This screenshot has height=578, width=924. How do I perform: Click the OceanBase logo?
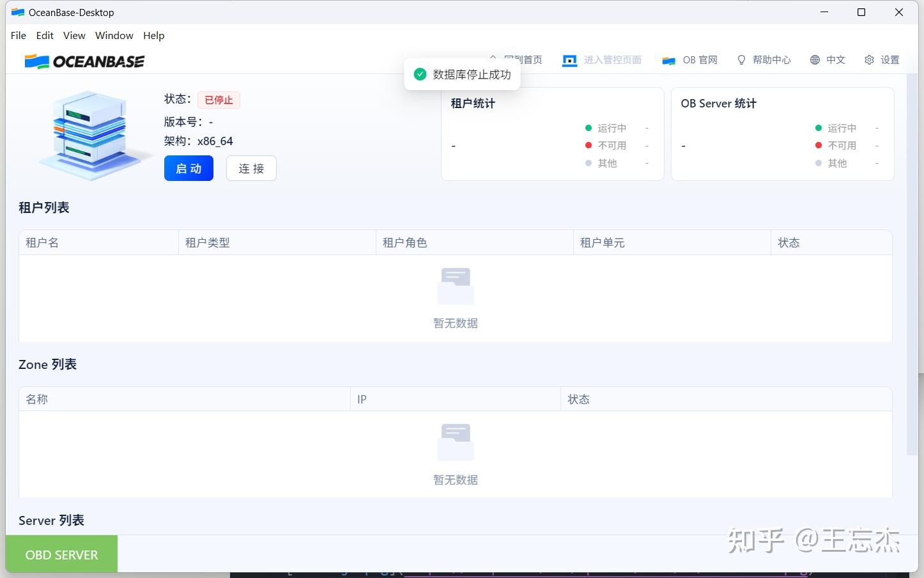(x=84, y=61)
